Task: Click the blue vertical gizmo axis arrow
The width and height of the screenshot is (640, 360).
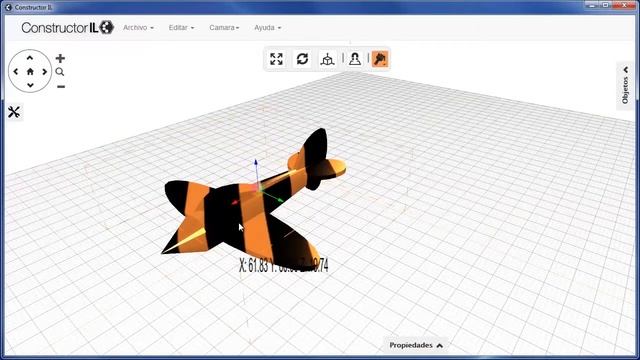Action: (x=256, y=162)
